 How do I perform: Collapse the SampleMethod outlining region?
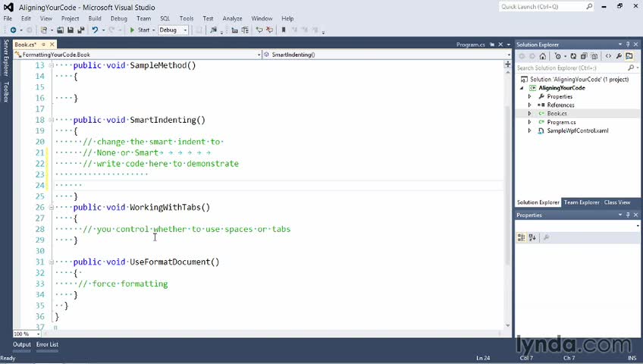point(52,65)
